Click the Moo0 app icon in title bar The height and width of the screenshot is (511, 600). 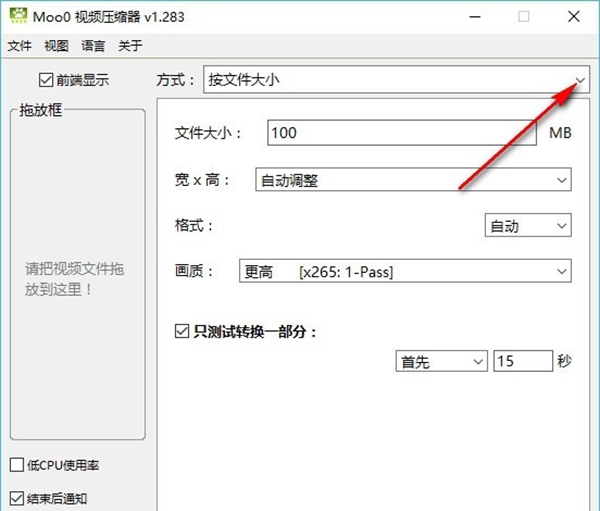(x=19, y=16)
